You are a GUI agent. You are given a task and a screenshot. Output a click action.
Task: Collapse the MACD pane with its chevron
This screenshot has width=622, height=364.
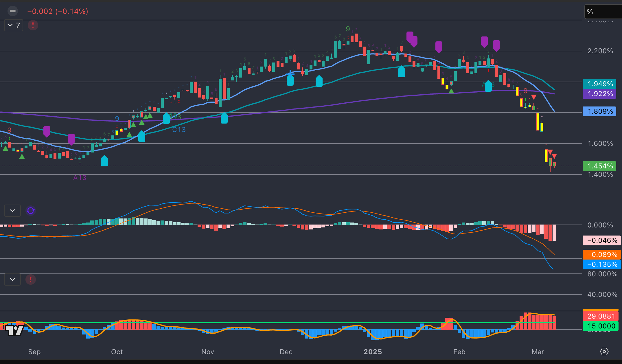pos(12,211)
